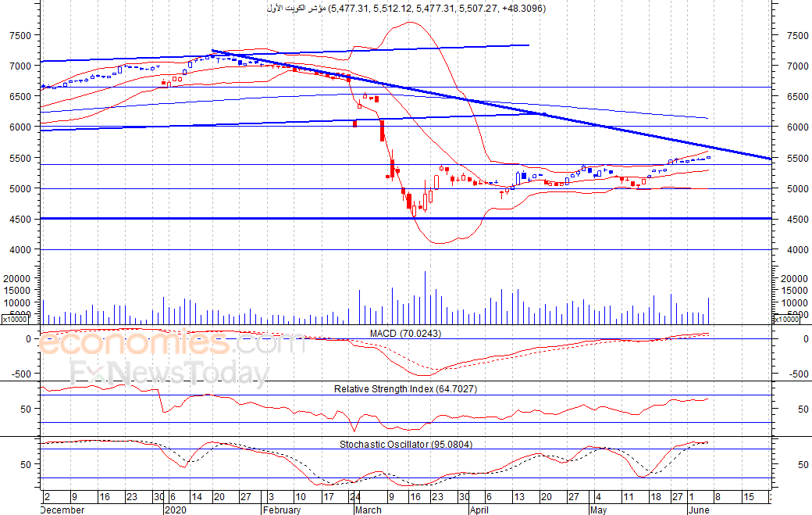Image resolution: width=812 pixels, height=515 pixels.
Task: Click the February month label
Action: (282, 510)
